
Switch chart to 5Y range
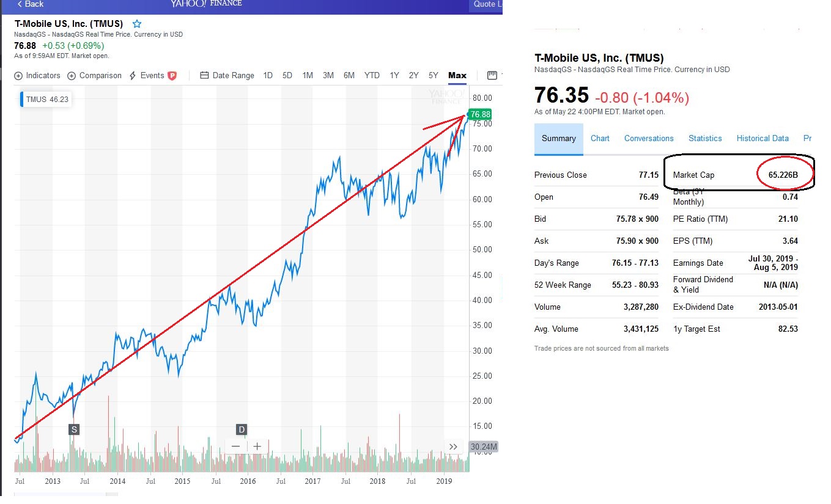click(433, 76)
